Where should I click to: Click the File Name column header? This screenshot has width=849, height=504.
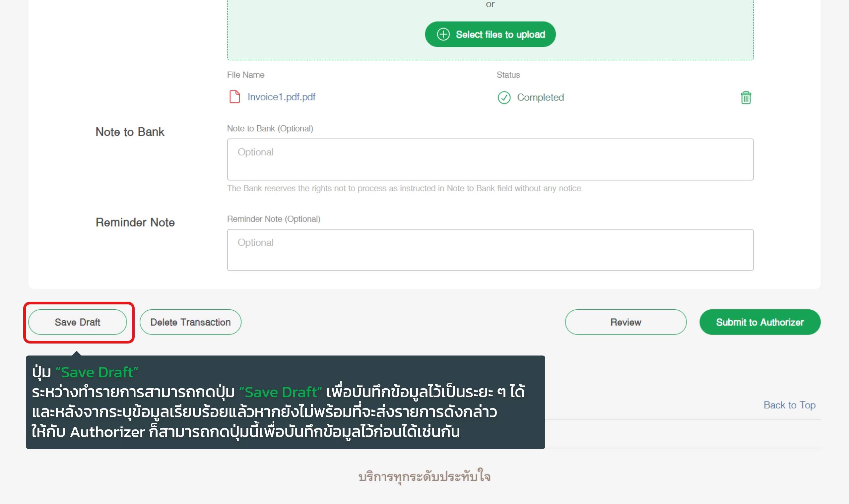245,75
